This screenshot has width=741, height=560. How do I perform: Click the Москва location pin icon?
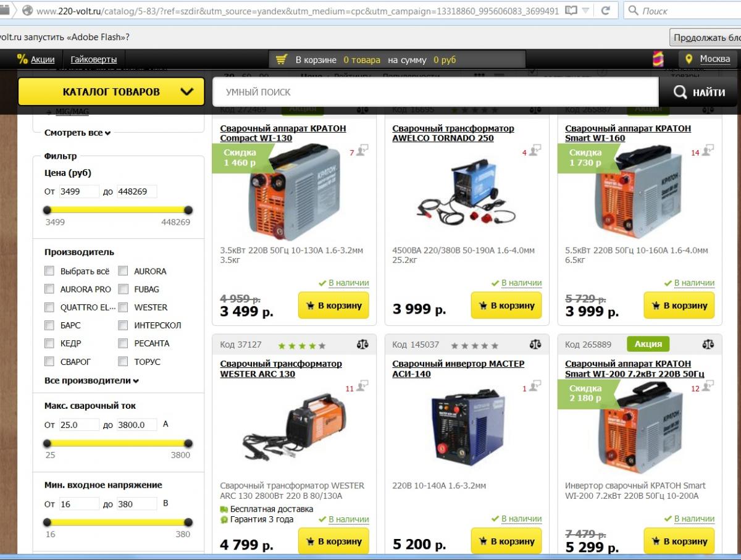[689, 59]
